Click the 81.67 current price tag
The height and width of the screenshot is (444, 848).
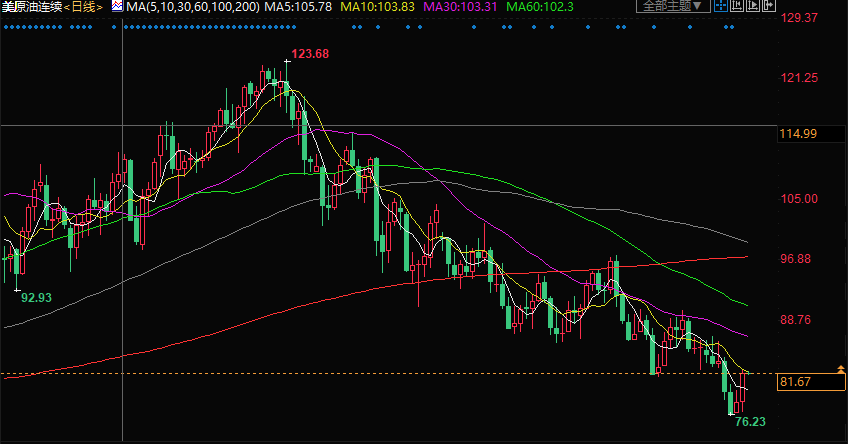pyautogui.click(x=795, y=382)
